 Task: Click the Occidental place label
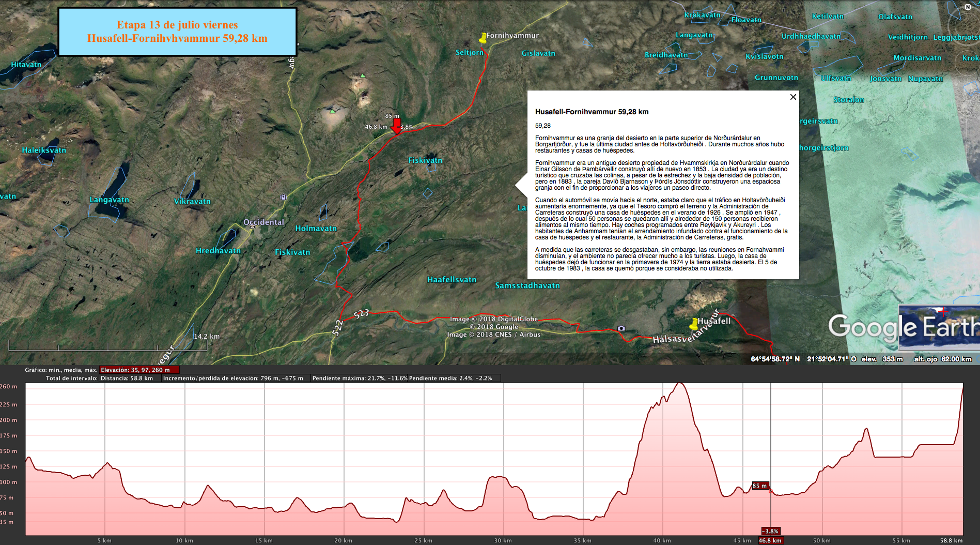coord(263,222)
